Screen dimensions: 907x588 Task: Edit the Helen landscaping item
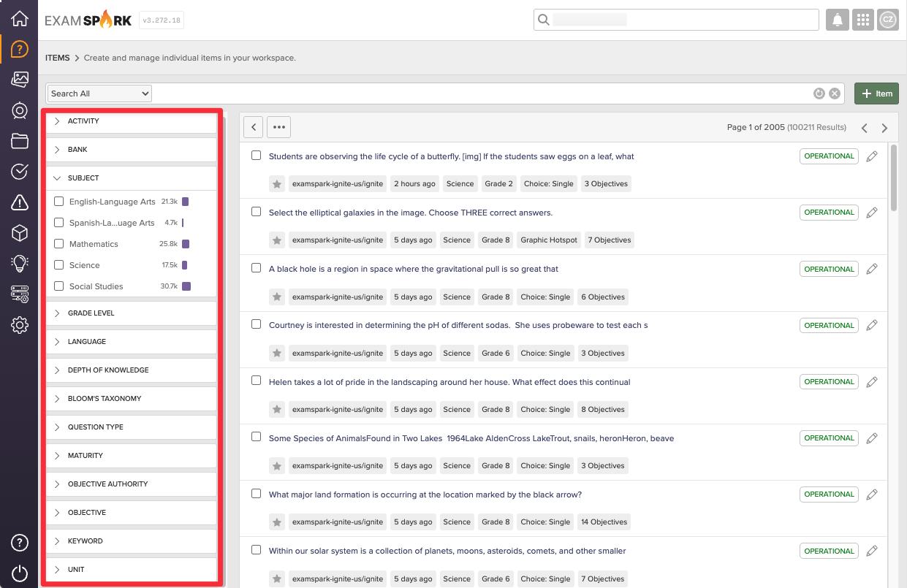(872, 382)
